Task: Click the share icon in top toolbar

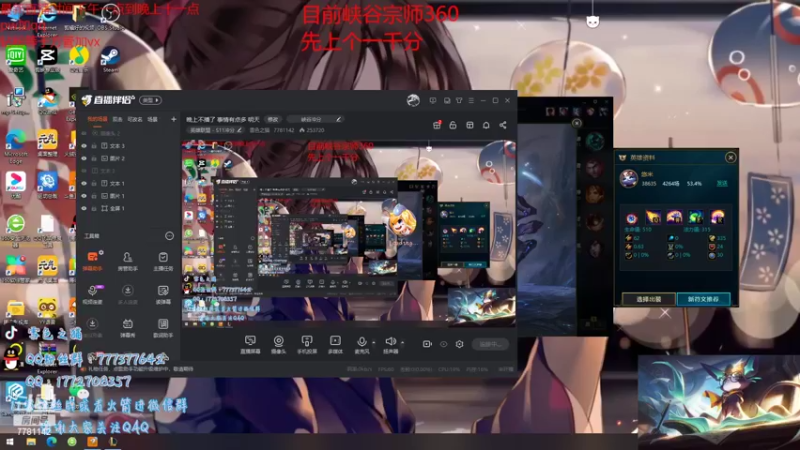Action: coord(503,125)
